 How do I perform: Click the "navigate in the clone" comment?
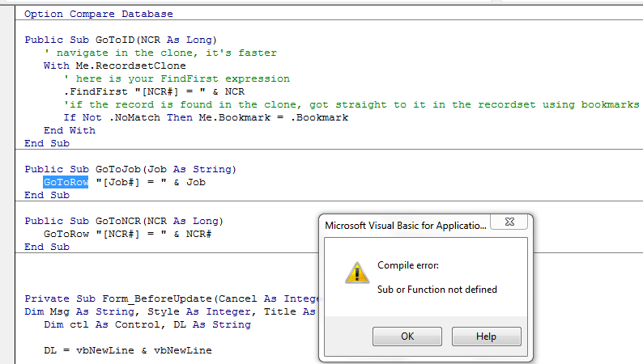(160, 53)
